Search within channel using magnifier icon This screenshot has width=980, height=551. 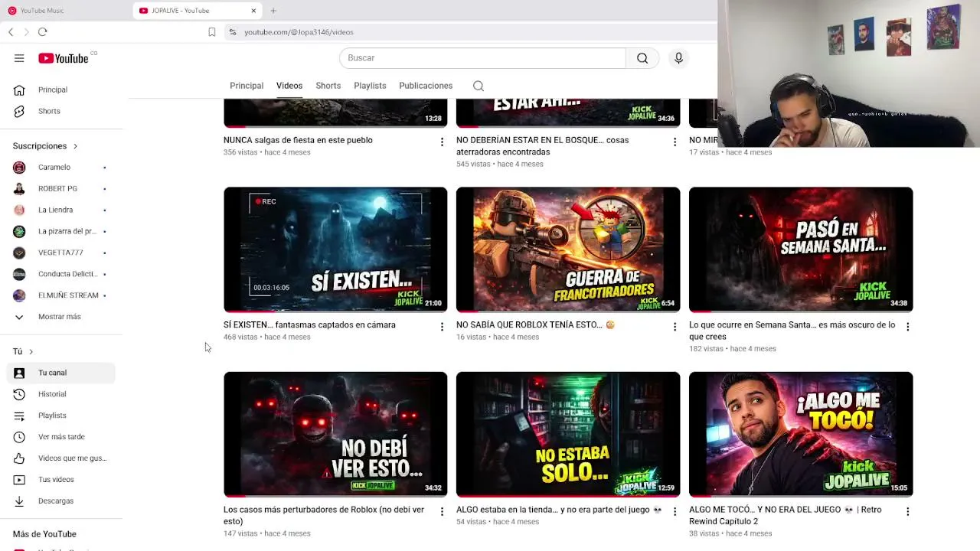(x=479, y=86)
